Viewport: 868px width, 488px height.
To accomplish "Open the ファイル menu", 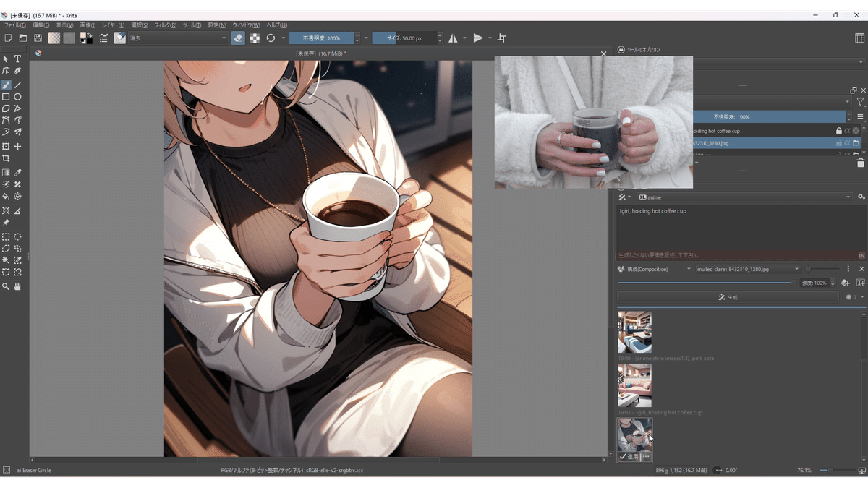I will click(14, 25).
